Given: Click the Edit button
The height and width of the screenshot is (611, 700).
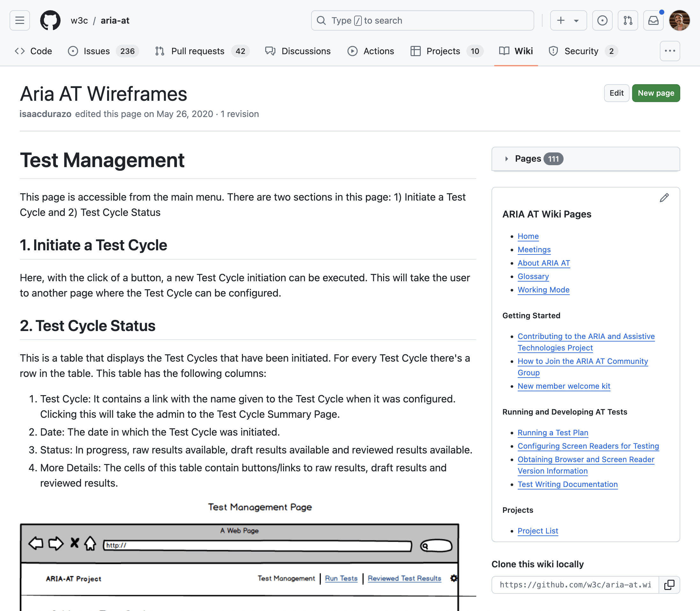Looking at the screenshot, I should point(616,93).
